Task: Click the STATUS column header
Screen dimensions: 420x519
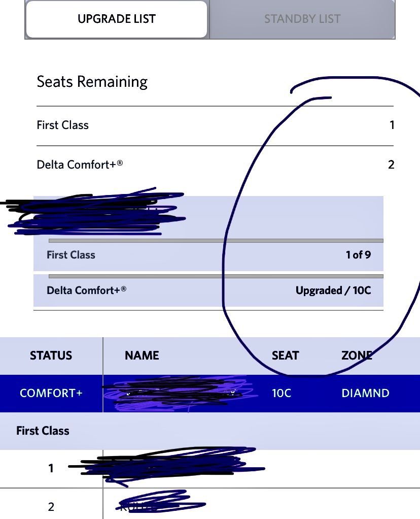Action: pyautogui.click(x=51, y=355)
